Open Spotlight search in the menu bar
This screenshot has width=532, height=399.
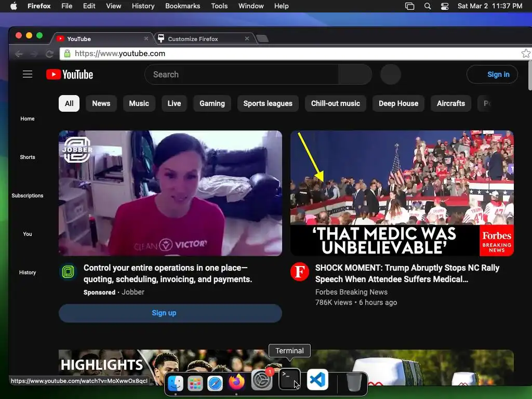pos(428,6)
